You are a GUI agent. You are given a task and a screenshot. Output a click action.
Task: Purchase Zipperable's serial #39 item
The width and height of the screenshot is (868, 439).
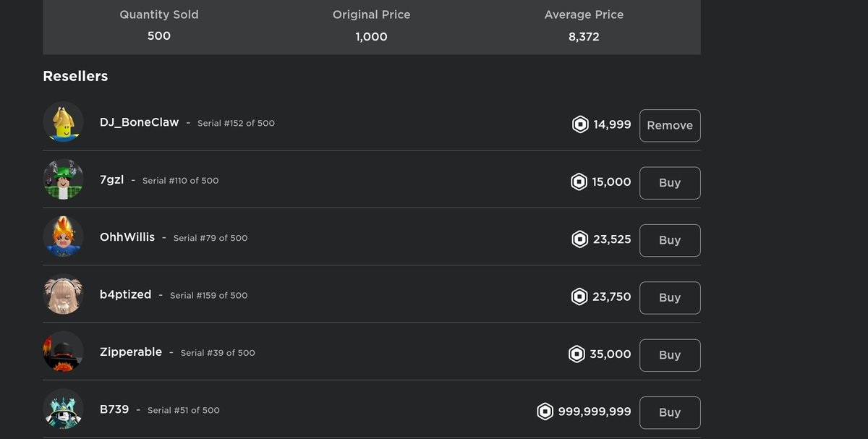(x=670, y=355)
